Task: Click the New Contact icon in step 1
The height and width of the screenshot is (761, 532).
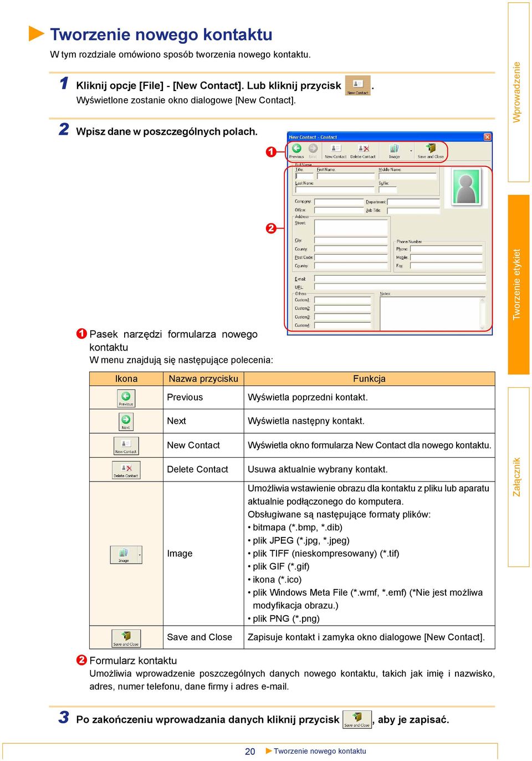Action: (x=358, y=86)
